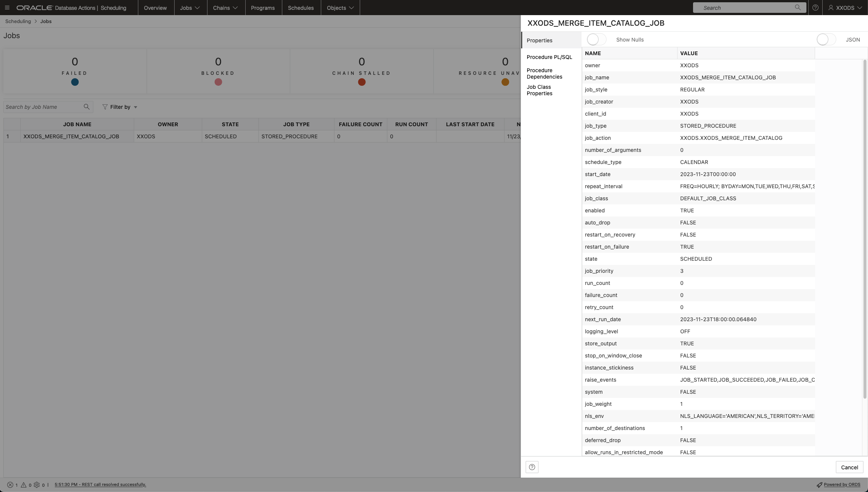
Task: Click the Cancel button in the job panel
Action: click(x=849, y=467)
